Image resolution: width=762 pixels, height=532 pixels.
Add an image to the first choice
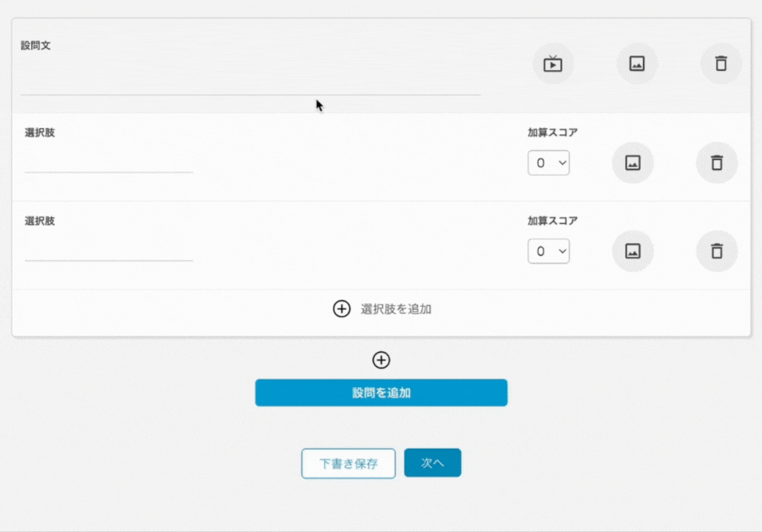pos(632,163)
